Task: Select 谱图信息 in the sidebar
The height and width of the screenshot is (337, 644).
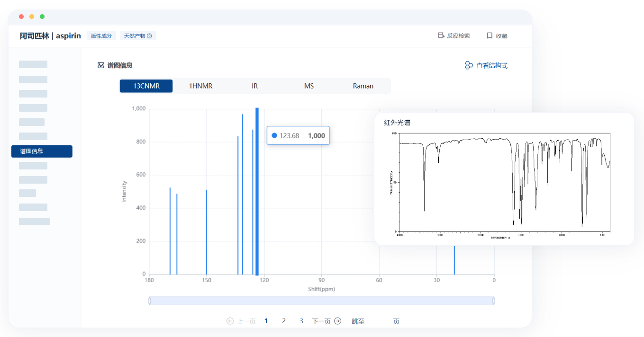Action: (x=42, y=151)
